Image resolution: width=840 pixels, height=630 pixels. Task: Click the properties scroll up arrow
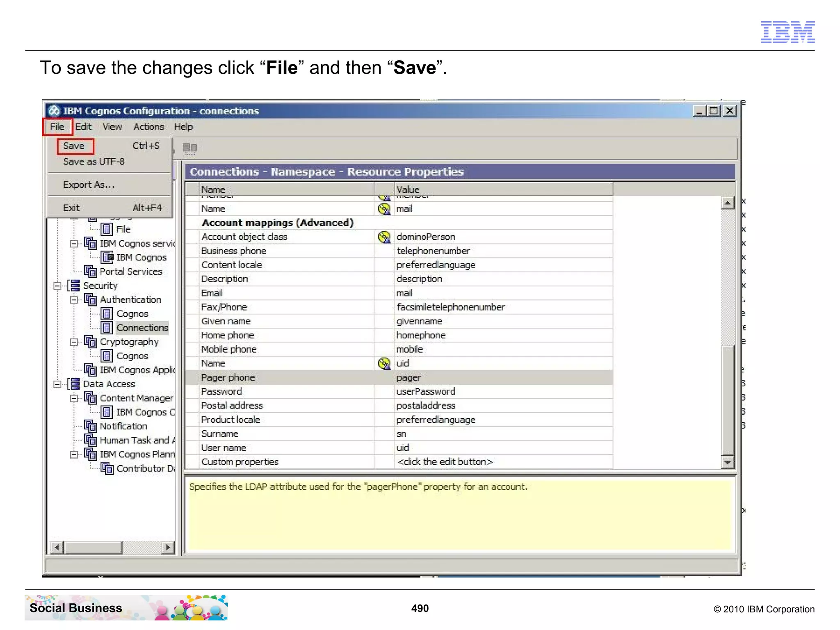[x=728, y=203]
